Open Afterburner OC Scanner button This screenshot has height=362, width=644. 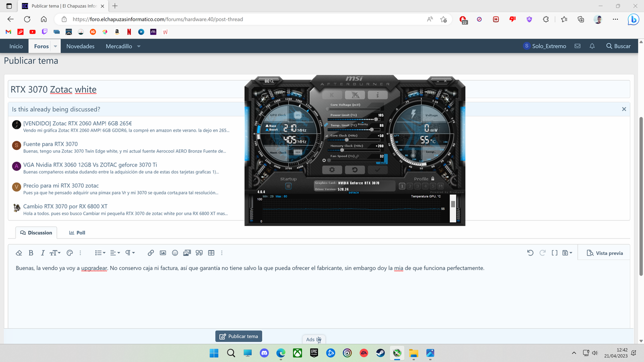pyautogui.click(x=269, y=80)
